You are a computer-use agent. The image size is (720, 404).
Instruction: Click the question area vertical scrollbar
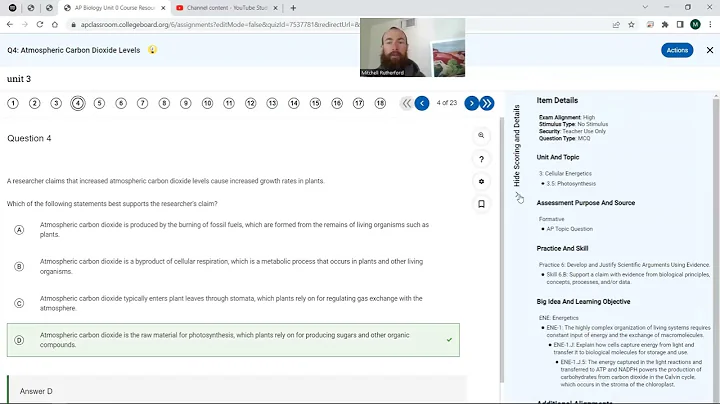pyautogui.click(x=501, y=250)
